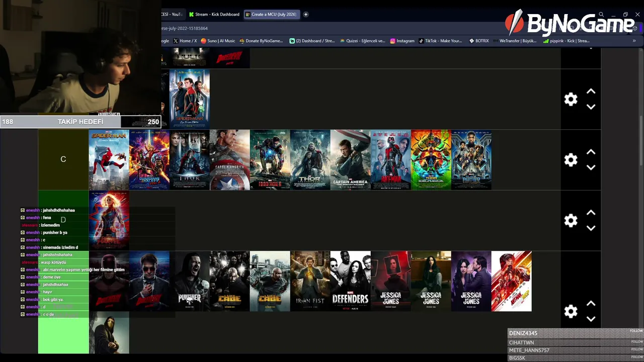Pick the Guardians of the Galaxy poster
The height and width of the screenshot is (362, 644).
coord(149,160)
